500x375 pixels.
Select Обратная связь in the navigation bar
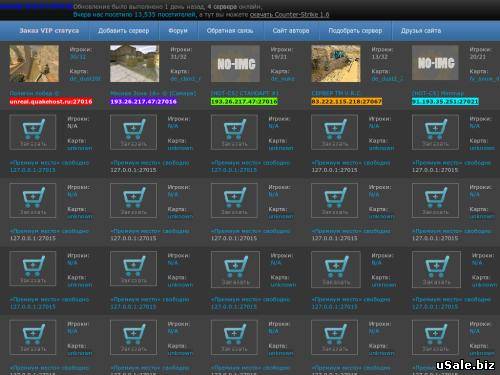coord(230,31)
